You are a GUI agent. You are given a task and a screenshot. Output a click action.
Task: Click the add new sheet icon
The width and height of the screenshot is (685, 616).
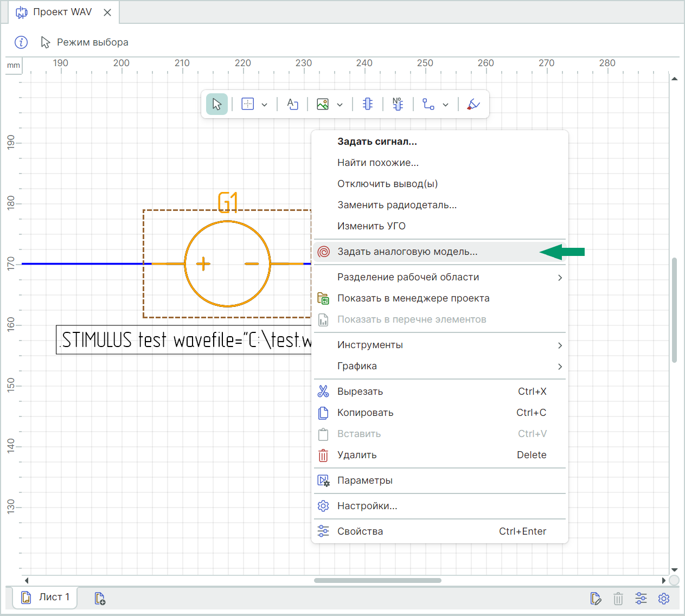[100, 598]
